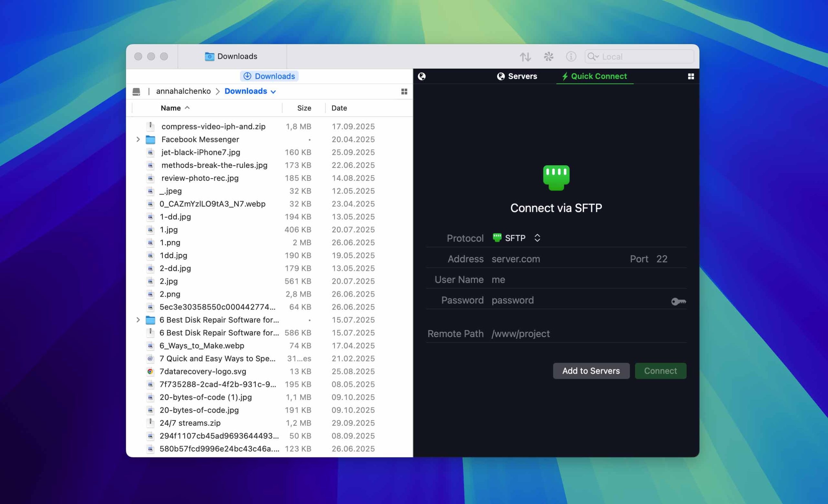Image resolution: width=828 pixels, height=504 pixels.
Task: Select the 7datarecovery-logo.svg file
Action: (x=202, y=371)
